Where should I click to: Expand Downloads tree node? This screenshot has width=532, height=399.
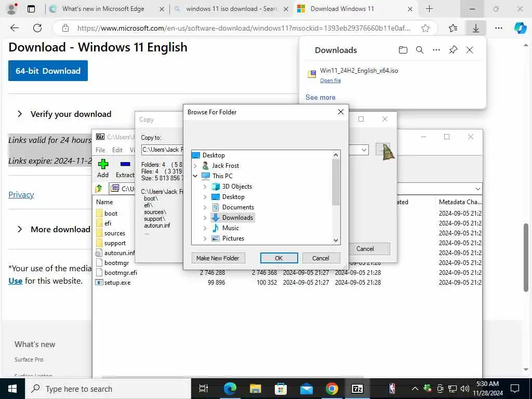click(205, 218)
